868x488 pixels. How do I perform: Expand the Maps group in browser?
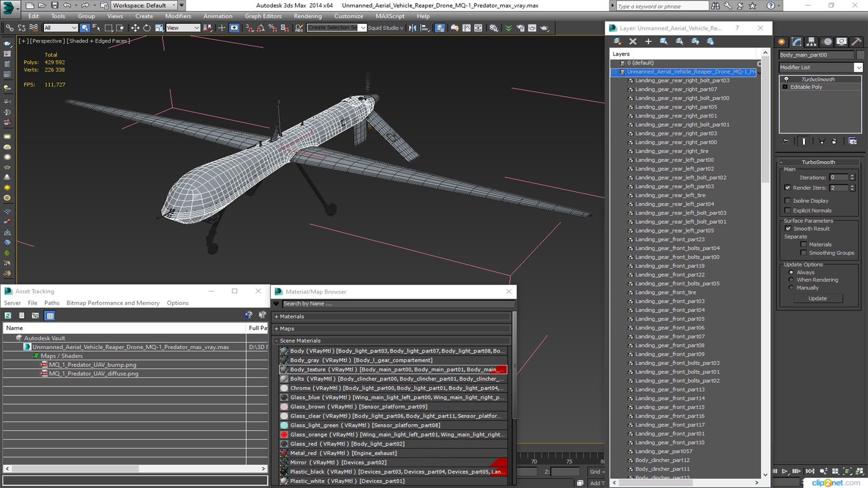276,329
